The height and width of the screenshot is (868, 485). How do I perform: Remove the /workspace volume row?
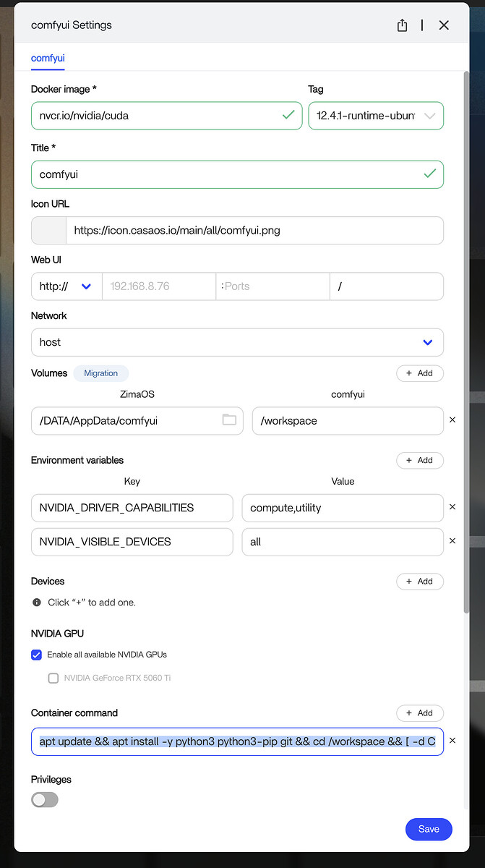point(452,420)
